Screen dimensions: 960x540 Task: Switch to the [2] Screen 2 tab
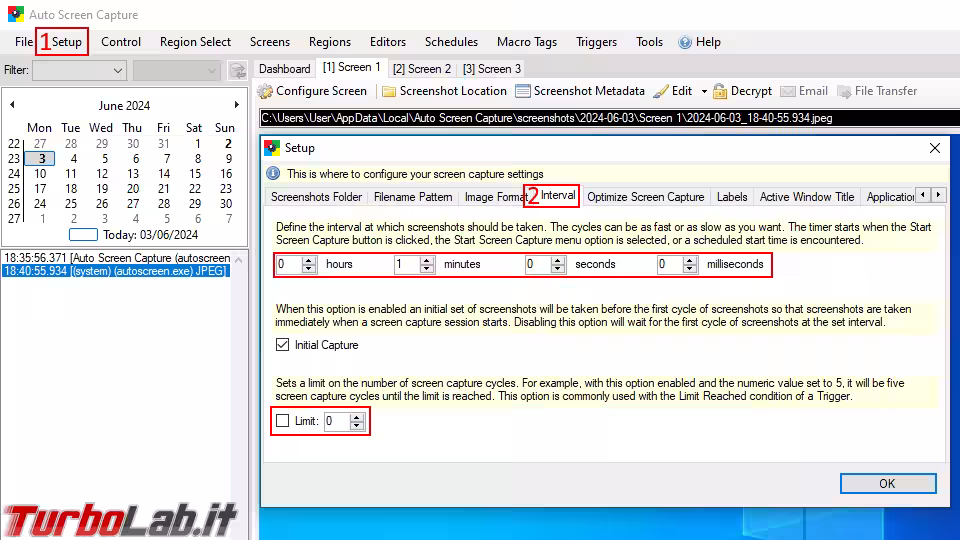click(422, 69)
